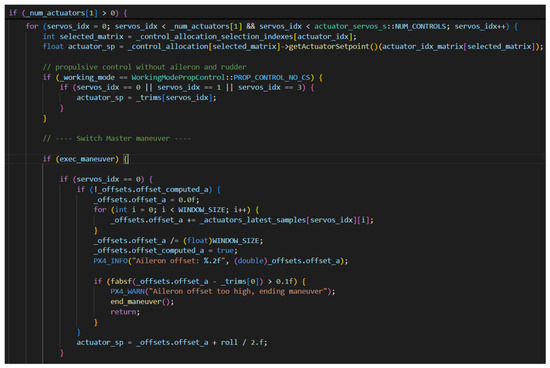Click the 'getActuatorSetpoint()' call

[x=333, y=47]
